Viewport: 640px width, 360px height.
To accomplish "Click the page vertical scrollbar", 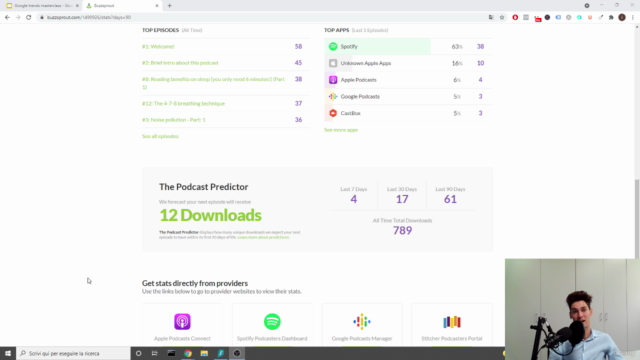I will click(x=637, y=218).
